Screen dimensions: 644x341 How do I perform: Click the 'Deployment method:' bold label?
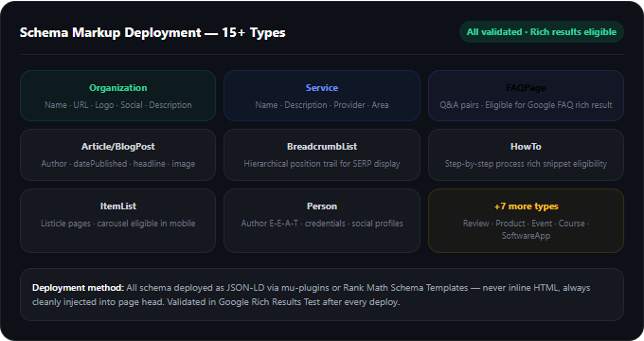(x=78, y=288)
